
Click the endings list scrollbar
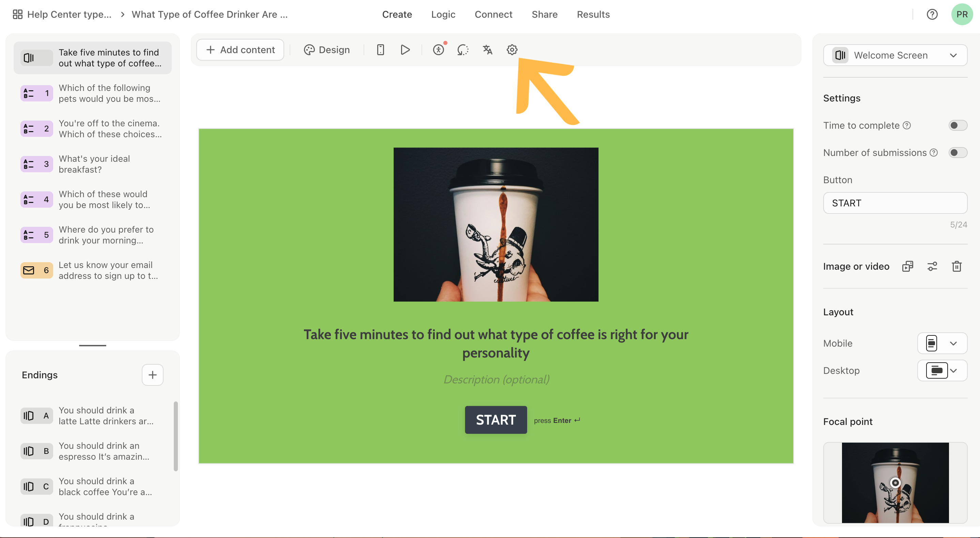(176, 437)
